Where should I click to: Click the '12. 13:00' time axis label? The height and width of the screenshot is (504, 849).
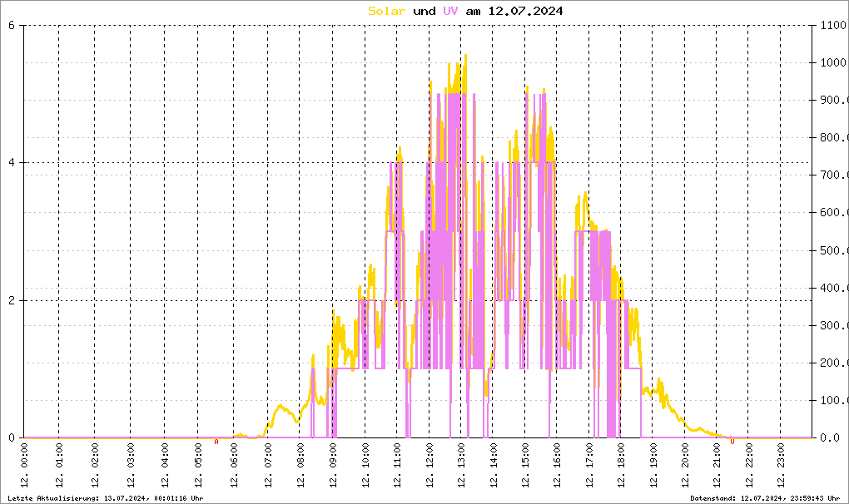(x=461, y=465)
